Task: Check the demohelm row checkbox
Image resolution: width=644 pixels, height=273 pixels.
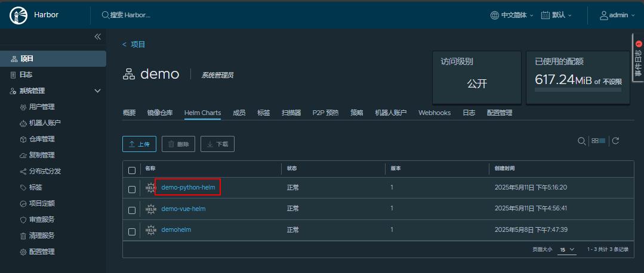Action: click(132, 232)
